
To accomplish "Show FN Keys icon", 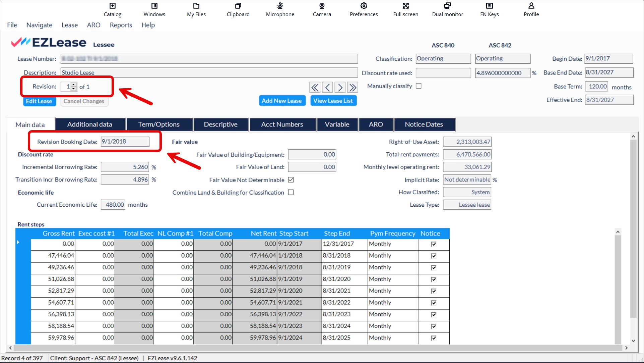I will tap(489, 9).
